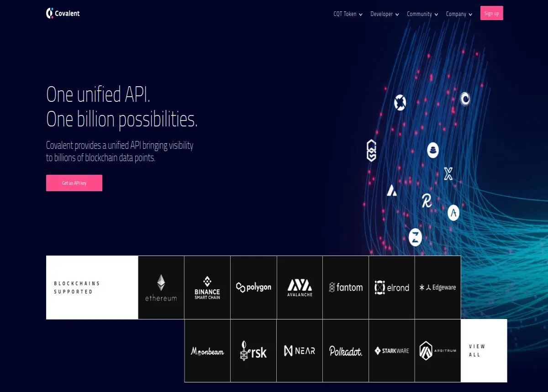The image size is (548, 392).
Task: Click the spiral swirl logo in hero graphic
Action: click(465, 99)
